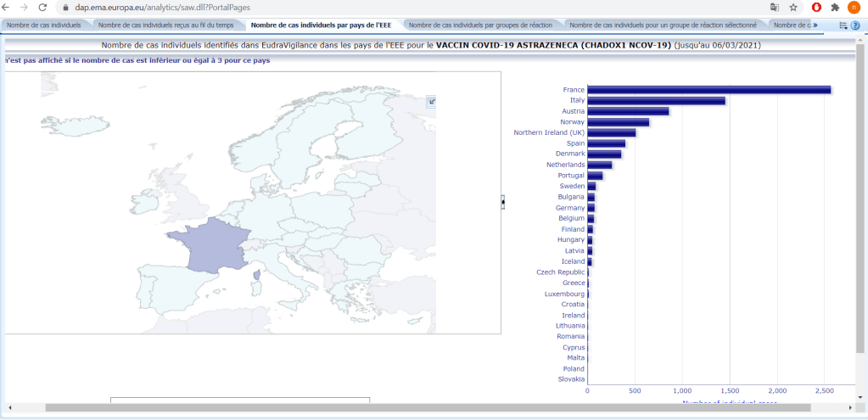Select the France bar in chart
The height and width of the screenshot is (420, 868).
tap(708, 90)
